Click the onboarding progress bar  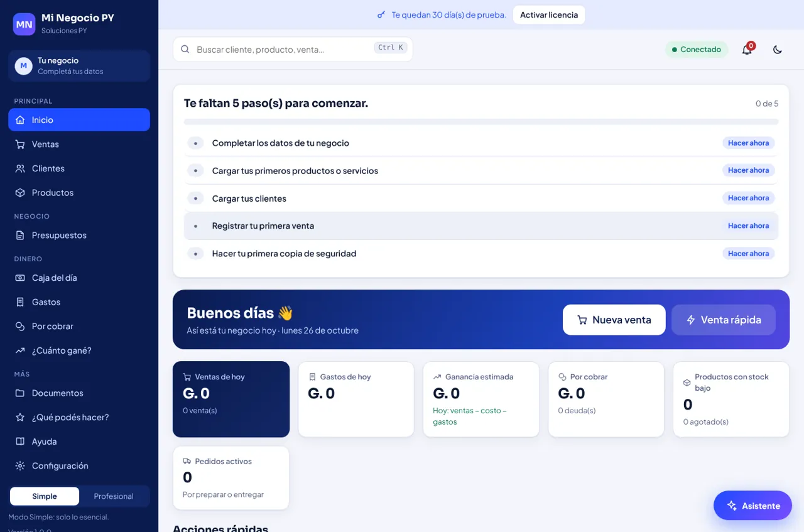[481, 121]
